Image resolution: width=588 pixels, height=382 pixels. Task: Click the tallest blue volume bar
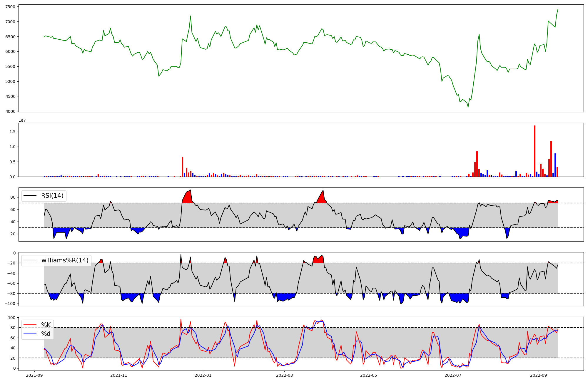[555, 165]
